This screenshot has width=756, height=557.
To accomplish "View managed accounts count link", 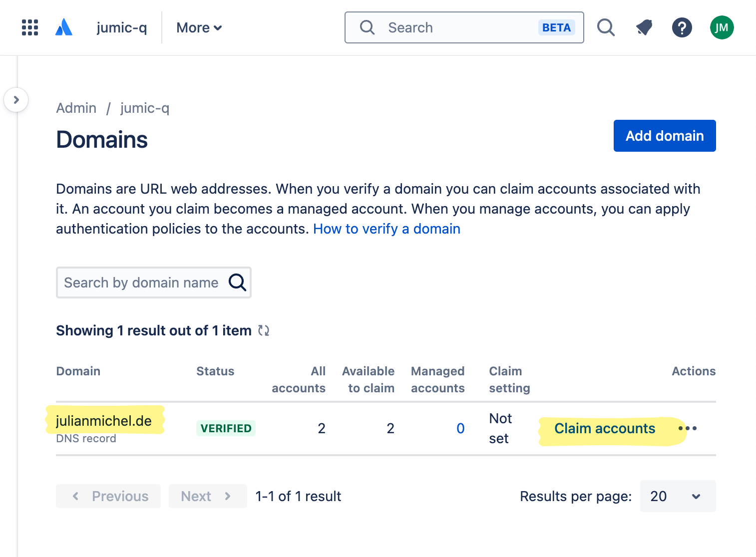I will (460, 428).
